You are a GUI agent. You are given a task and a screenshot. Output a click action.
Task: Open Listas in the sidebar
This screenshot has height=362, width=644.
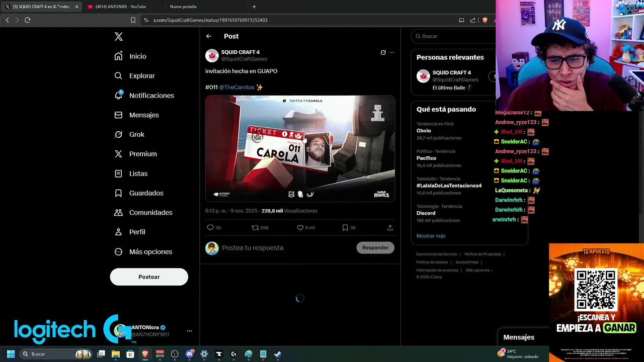pos(131,173)
